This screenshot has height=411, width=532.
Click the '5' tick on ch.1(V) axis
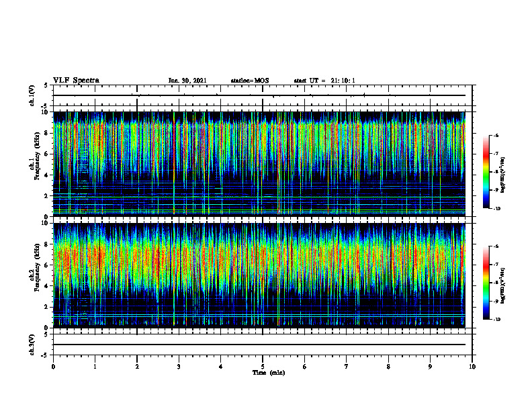point(46,85)
